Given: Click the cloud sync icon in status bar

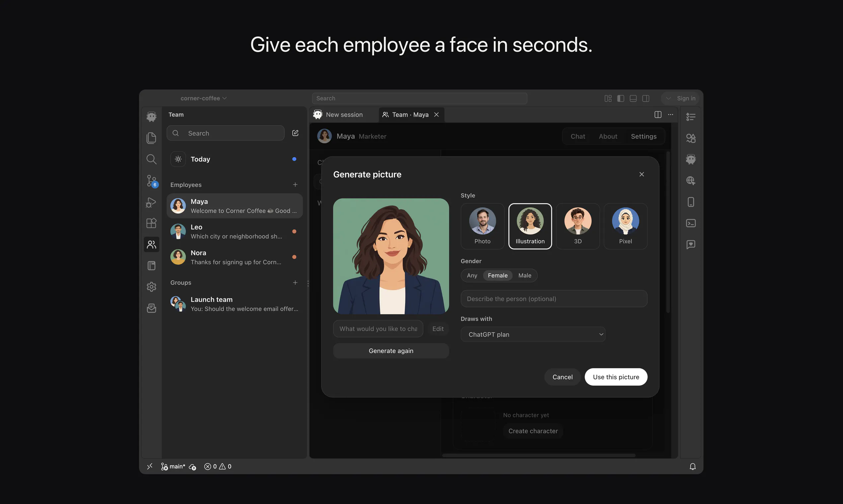Looking at the screenshot, I should click(193, 467).
